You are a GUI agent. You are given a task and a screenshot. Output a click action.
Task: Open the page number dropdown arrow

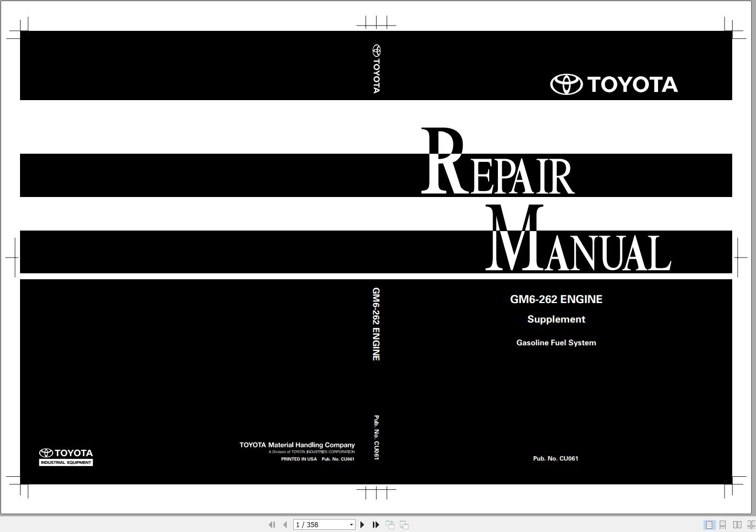[x=351, y=524]
